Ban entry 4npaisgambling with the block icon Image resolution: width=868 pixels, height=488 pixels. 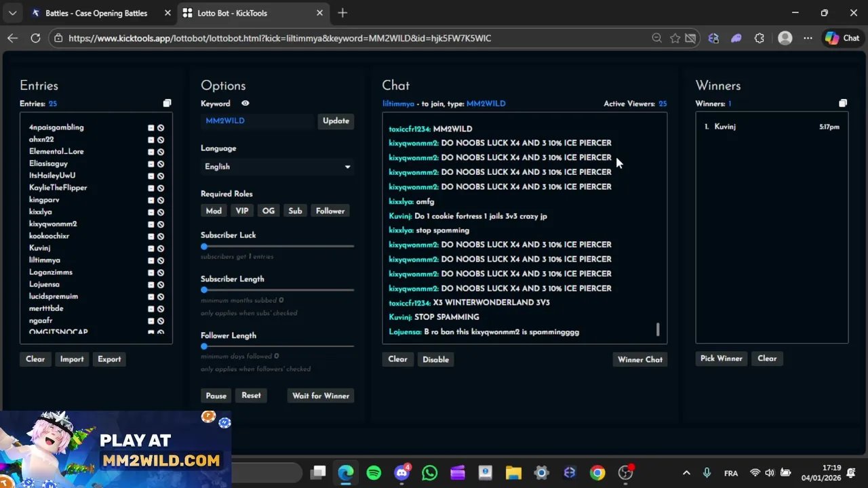pos(161,127)
